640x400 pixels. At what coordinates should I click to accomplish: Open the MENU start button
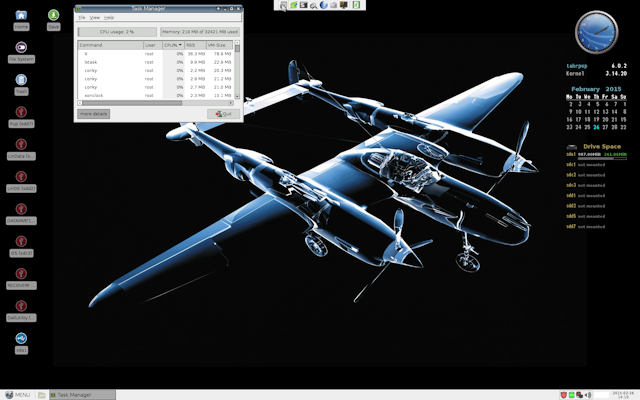point(18,395)
